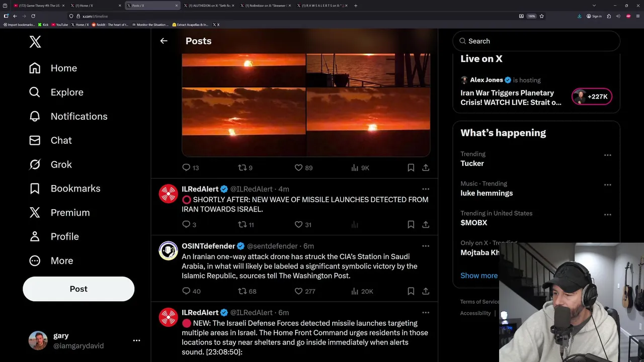Open Bookmarks in the sidebar
Screen dimensions: 644x362
pos(64,189)
